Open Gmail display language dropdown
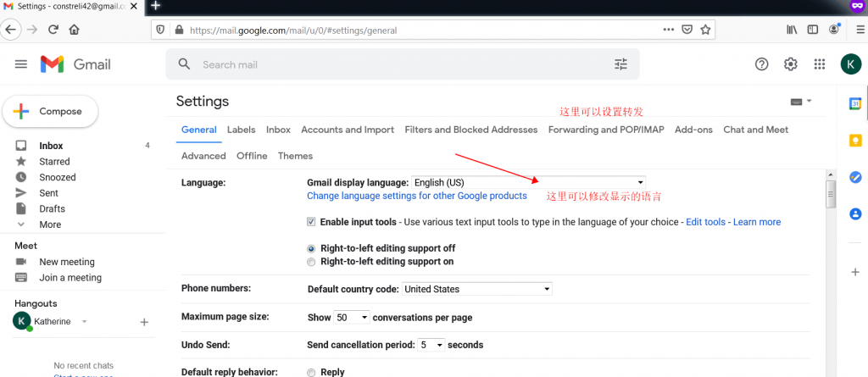The width and height of the screenshot is (868, 377). [529, 182]
